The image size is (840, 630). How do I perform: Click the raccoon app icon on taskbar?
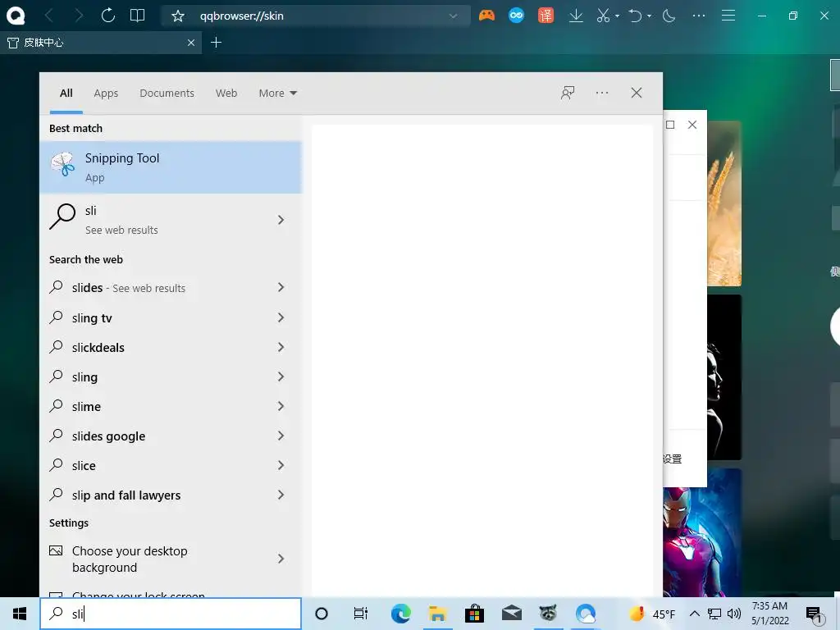pyautogui.click(x=547, y=614)
